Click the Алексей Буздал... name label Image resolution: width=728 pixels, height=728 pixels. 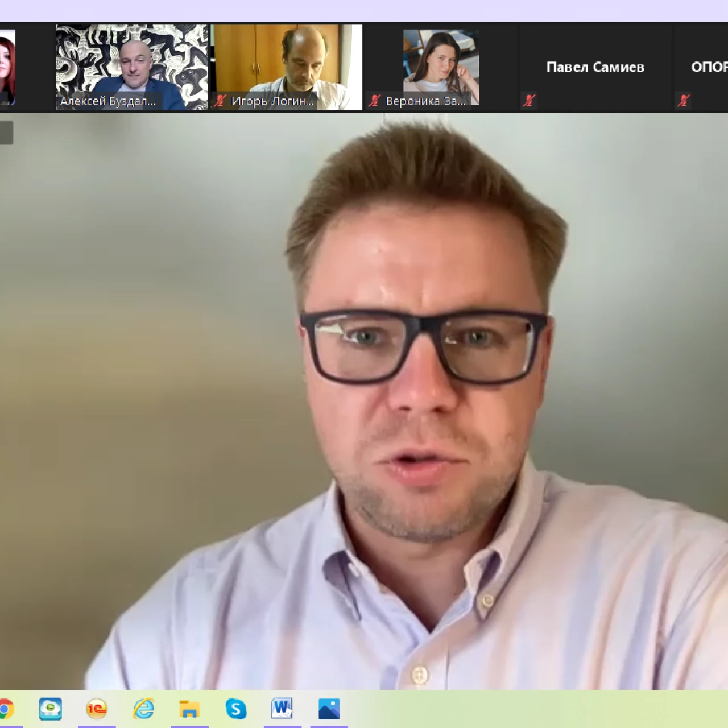pyautogui.click(x=108, y=101)
